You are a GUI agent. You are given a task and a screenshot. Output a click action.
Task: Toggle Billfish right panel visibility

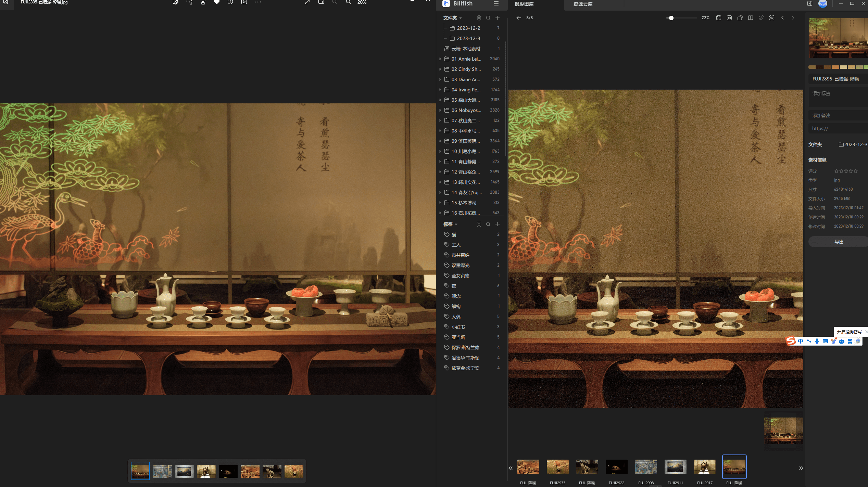[810, 3]
